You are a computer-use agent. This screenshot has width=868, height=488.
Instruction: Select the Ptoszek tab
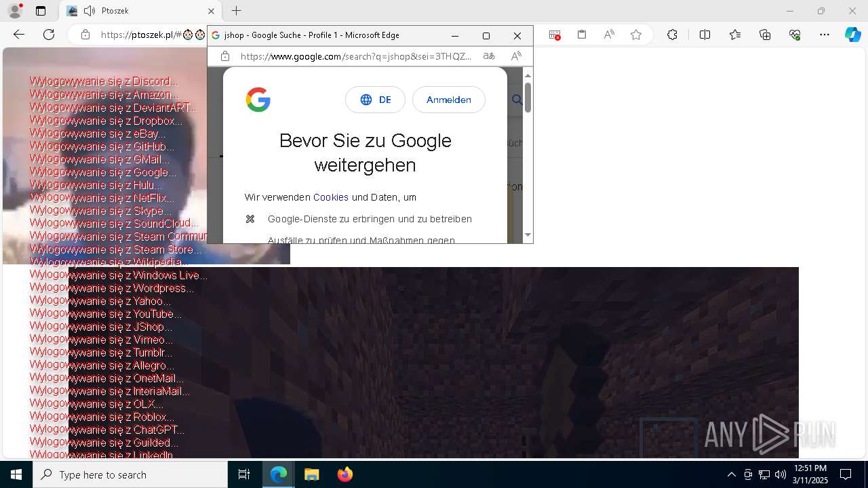pos(140,11)
